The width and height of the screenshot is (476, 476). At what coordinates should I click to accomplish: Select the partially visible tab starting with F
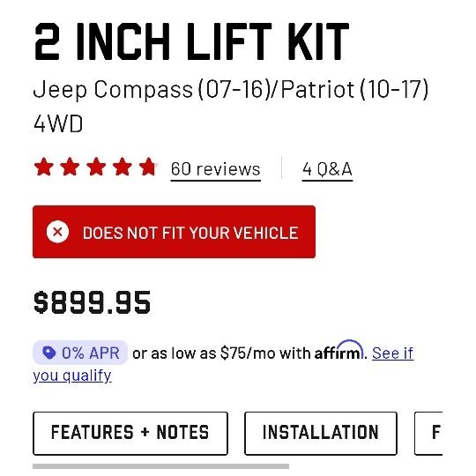[428, 433]
